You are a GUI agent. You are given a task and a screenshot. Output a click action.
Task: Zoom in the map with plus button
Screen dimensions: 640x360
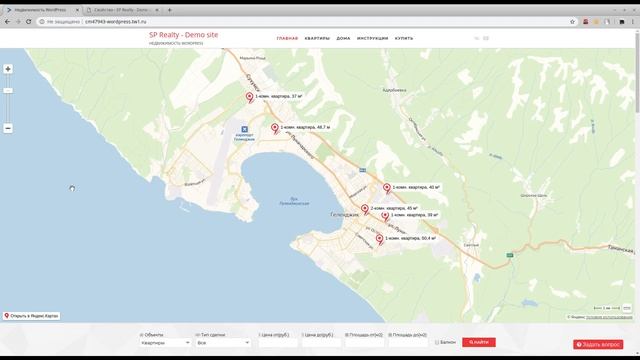pos(8,69)
